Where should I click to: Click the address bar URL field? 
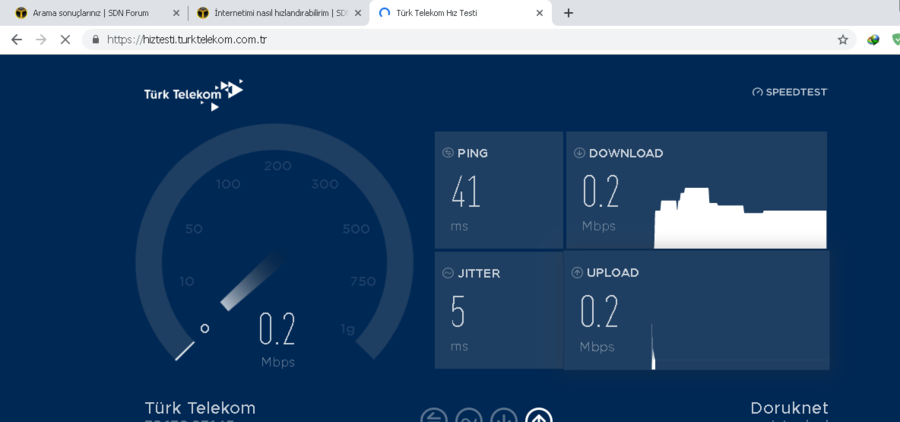coord(468,40)
